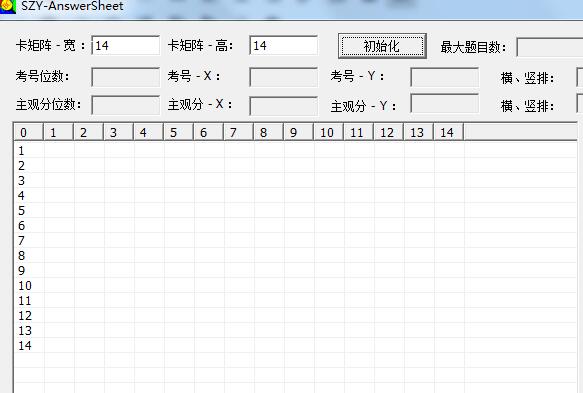Screen dimensions: 583x393
Task: Click the 主观分 - X input field
Action: (x=284, y=106)
